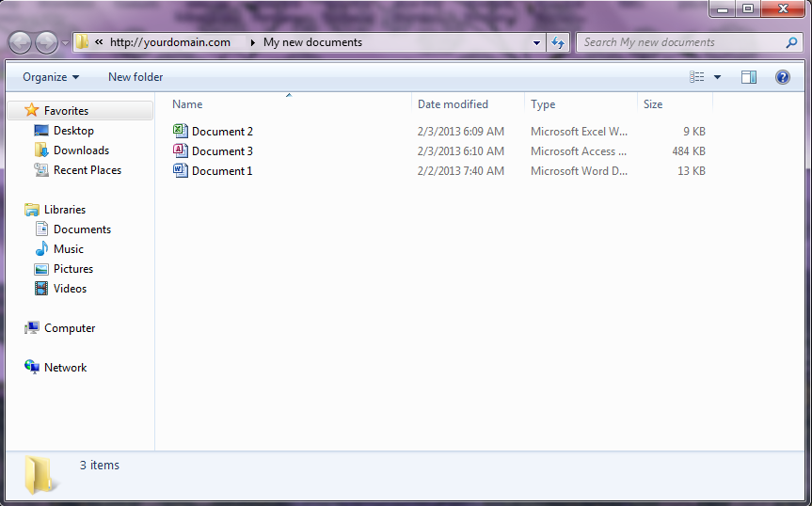
Task: Click the Documents library icon
Action: click(x=41, y=229)
